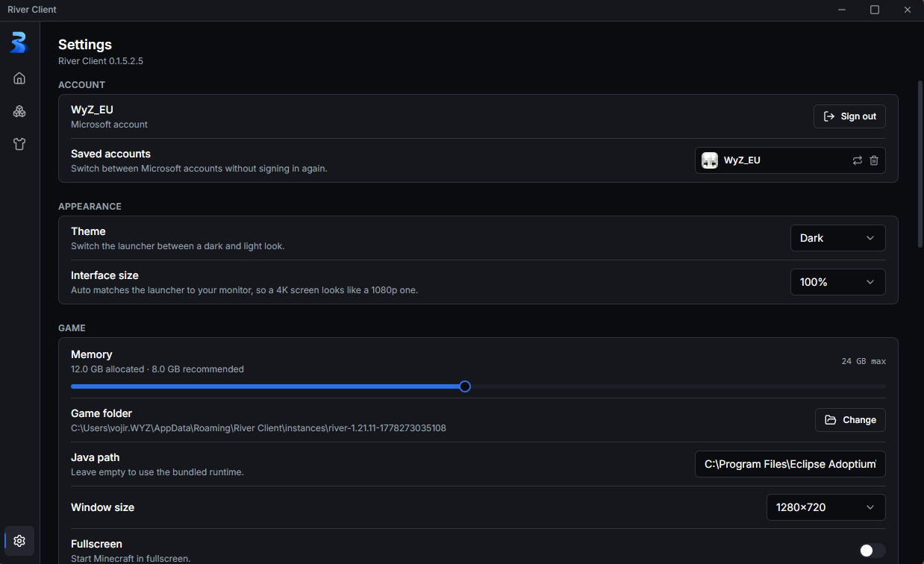Screen dimensions: 924x564
Task: Open the mods cubes icon in sidebar
Action: click(x=19, y=111)
